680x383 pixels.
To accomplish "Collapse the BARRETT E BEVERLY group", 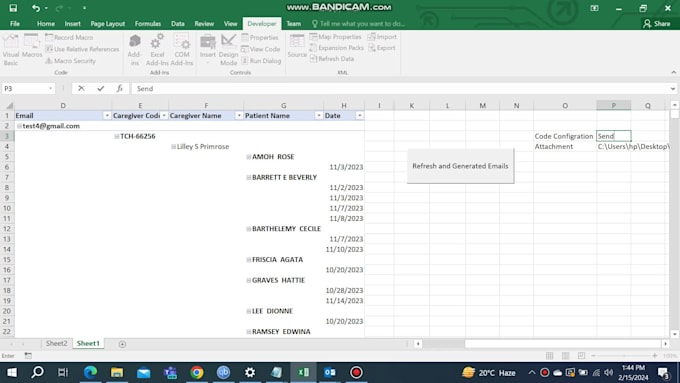I will click(248, 177).
